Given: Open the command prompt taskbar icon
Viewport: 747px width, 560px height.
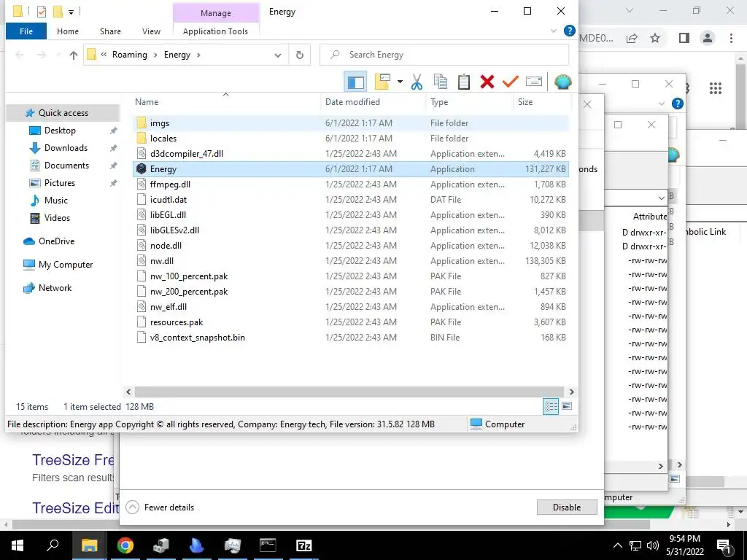Looking at the screenshot, I should point(268,545).
